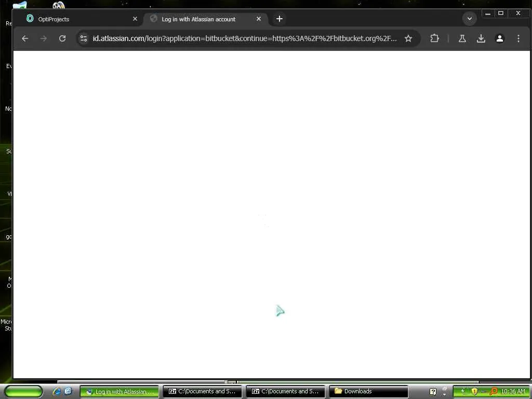Viewport: 532px width, 399px height.
Task: Switch to second C:\Documents and S... taskbar window
Action: (285, 392)
